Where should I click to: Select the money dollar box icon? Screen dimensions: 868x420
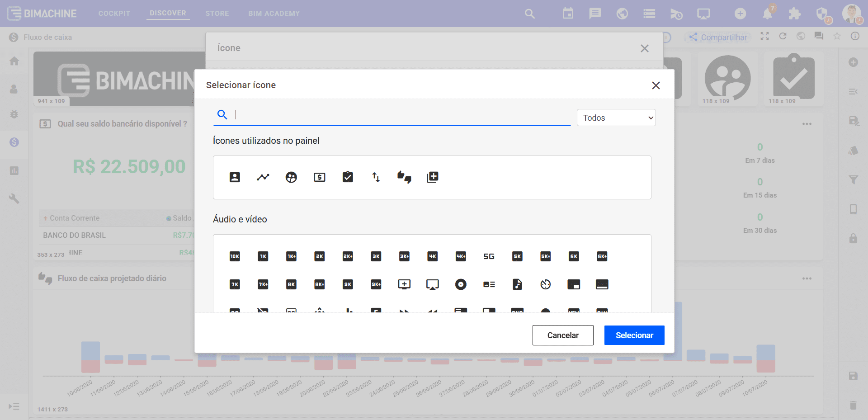[320, 177]
